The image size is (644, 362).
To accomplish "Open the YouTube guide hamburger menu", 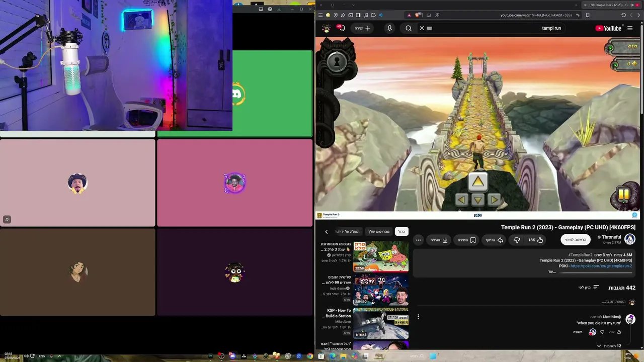I will pyautogui.click(x=630, y=28).
